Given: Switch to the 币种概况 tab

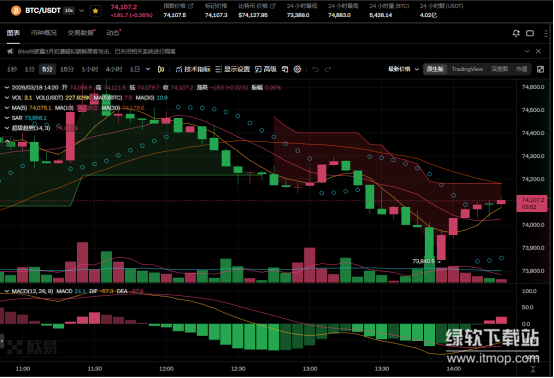Looking at the screenshot, I should click(43, 33).
